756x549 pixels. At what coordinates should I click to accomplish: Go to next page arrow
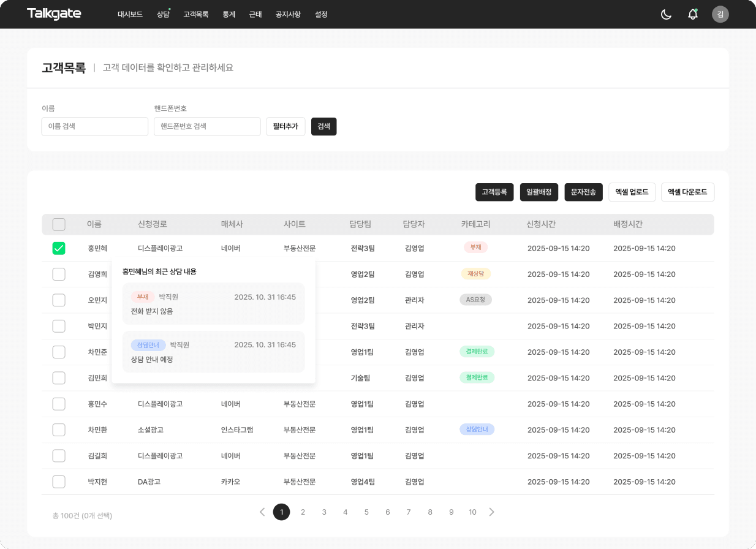coord(491,512)
